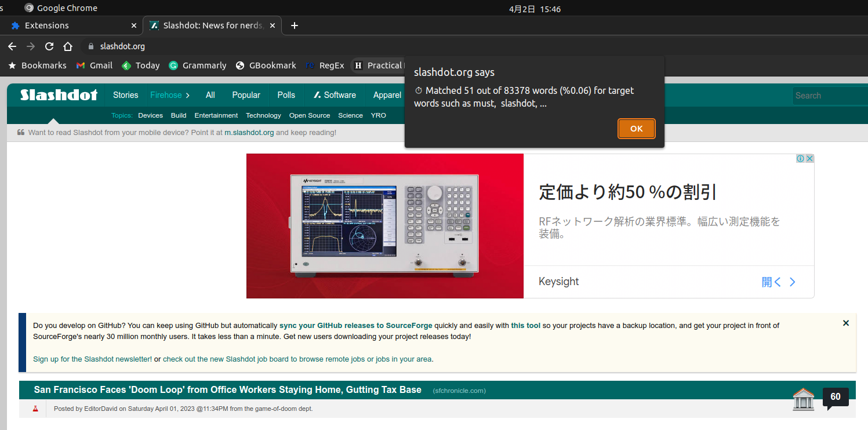Screen dimensions: 868x430
Task: Click the Keysight analyzer ad image
Action: point(385,226)
